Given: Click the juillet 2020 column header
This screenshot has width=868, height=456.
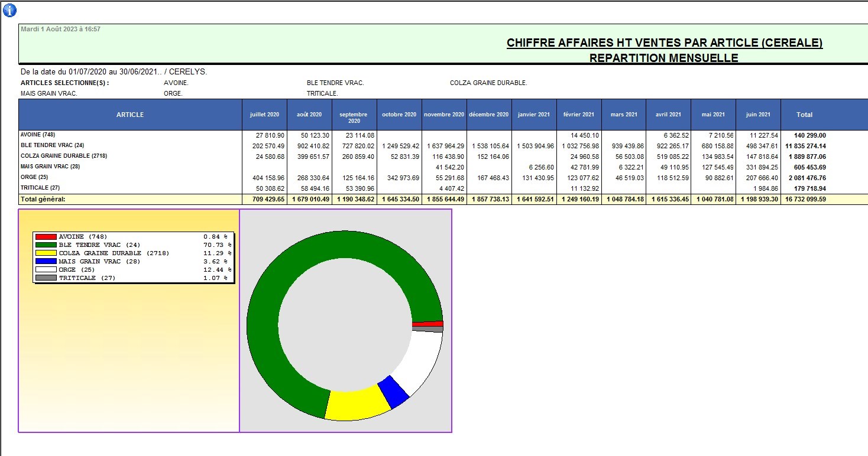Looking at the screenshot, I should [x=265, y=115].
